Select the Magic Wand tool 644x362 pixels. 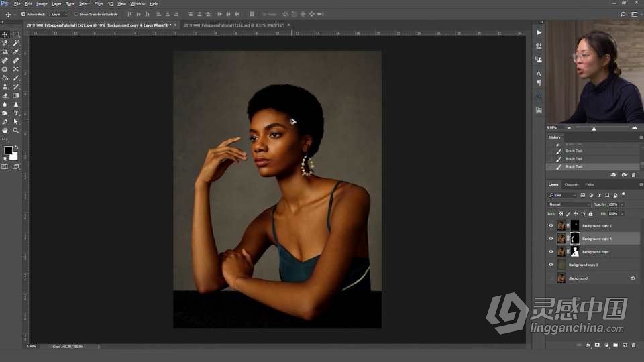click(15, 43)
